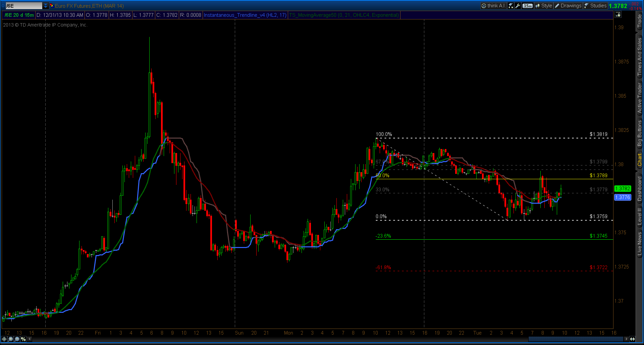Click the symbol type icon beside Euro FX Futures

point(52,6)
